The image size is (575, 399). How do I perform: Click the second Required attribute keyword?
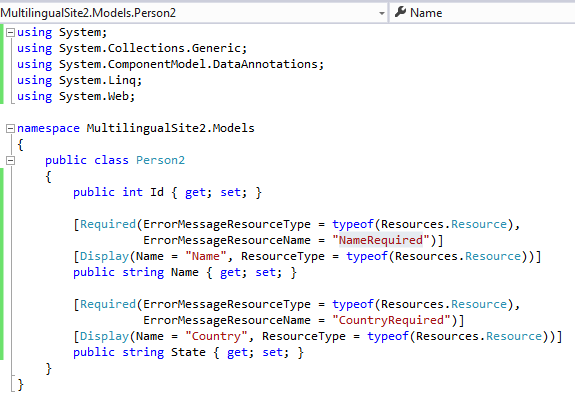108,304
